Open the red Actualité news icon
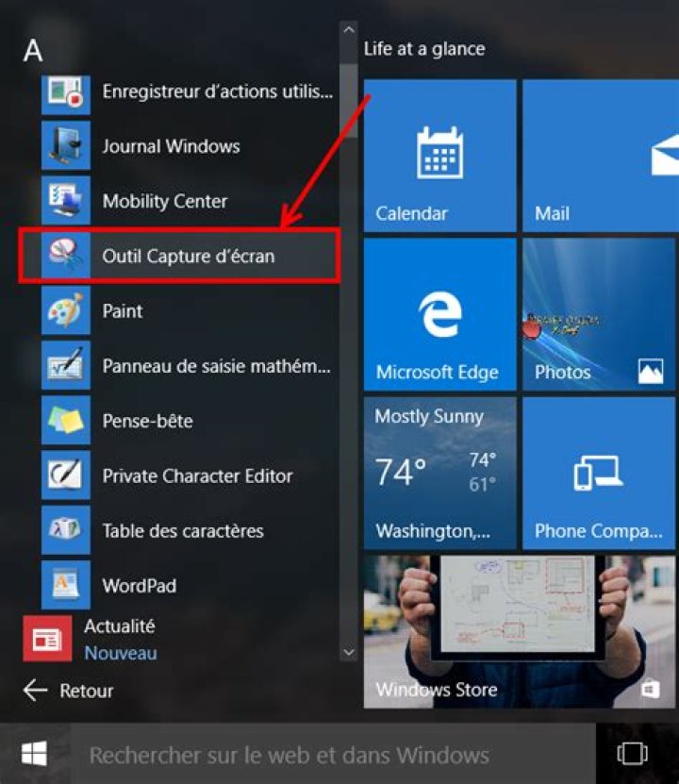Screen dimensions: 679x784 pyautogui.click(x=47, y=639)
